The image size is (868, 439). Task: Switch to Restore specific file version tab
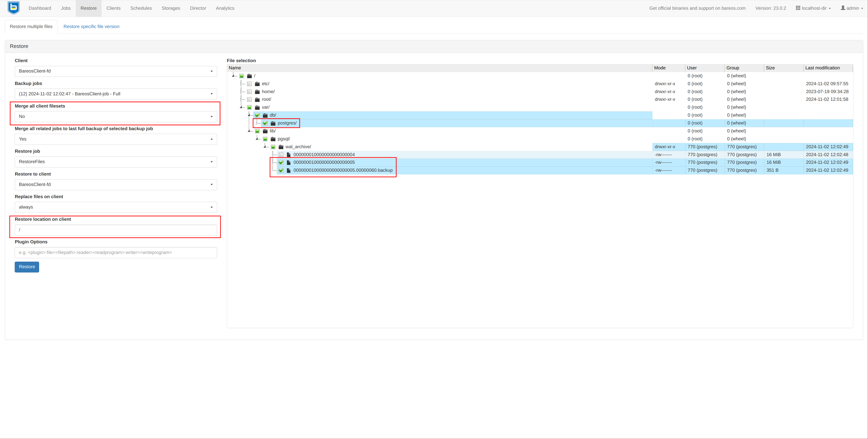(x=91, y=27)
